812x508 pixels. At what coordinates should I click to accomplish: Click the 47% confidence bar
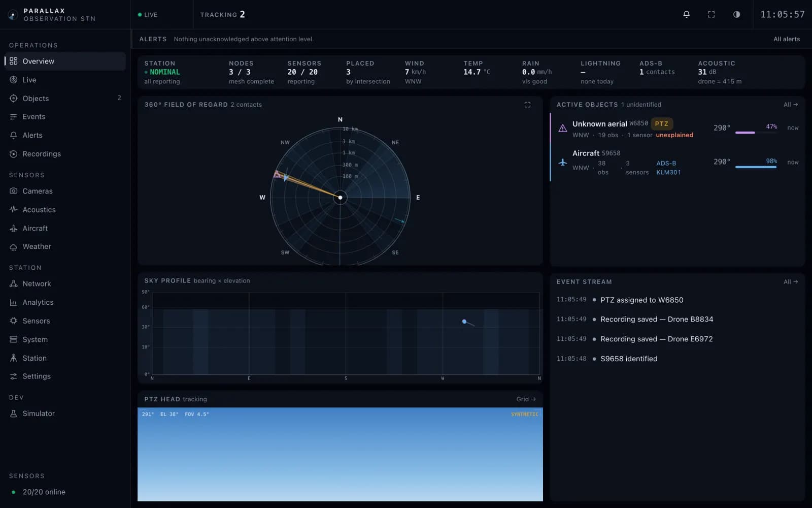click(x=756, y=133)
